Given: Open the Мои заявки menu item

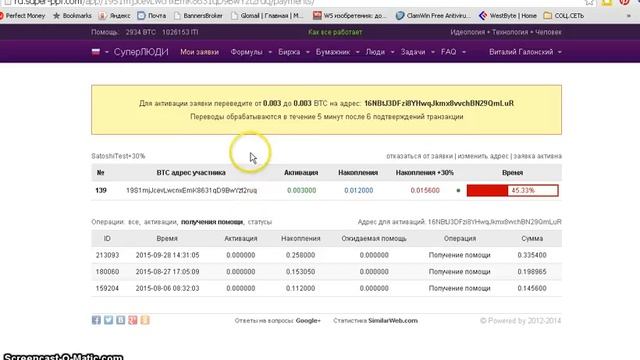Looking at the screenshot, I should point(200,52).
